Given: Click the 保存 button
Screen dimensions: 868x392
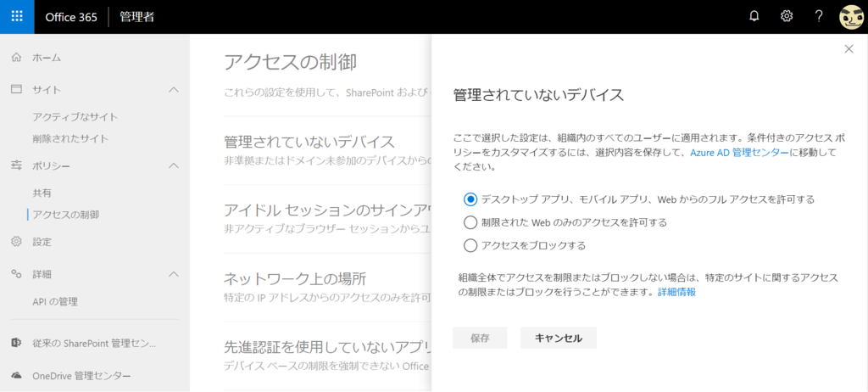Looking at the screenshot, I should [480, 338].
